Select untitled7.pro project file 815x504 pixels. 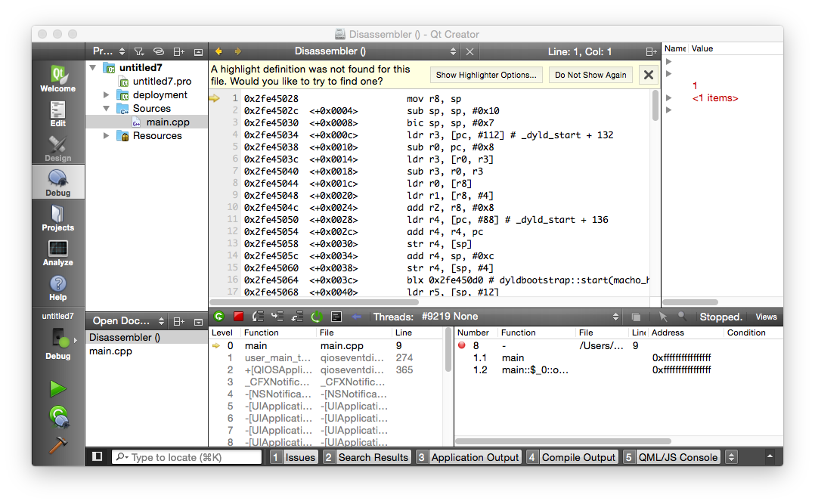point(162,81)
